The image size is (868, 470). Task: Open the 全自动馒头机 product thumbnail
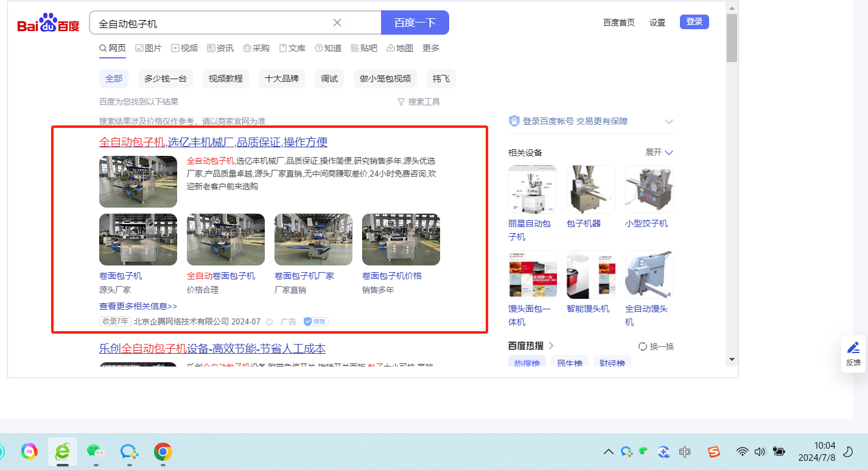(x=649, y=274)
